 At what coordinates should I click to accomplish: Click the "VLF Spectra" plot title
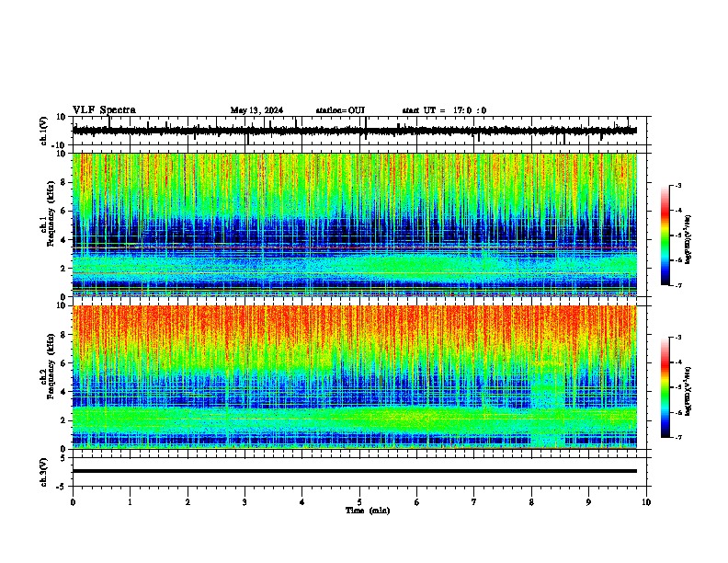coord(104,110)
